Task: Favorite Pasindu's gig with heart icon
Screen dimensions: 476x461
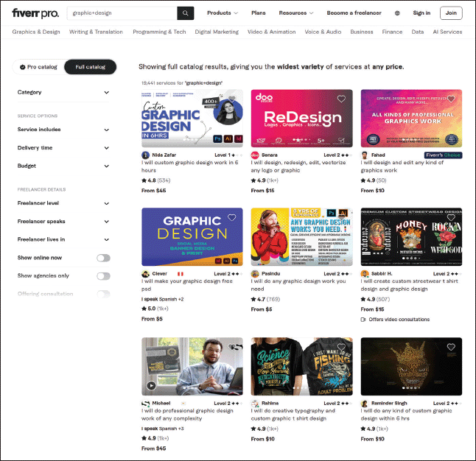Action: [341, 217]
